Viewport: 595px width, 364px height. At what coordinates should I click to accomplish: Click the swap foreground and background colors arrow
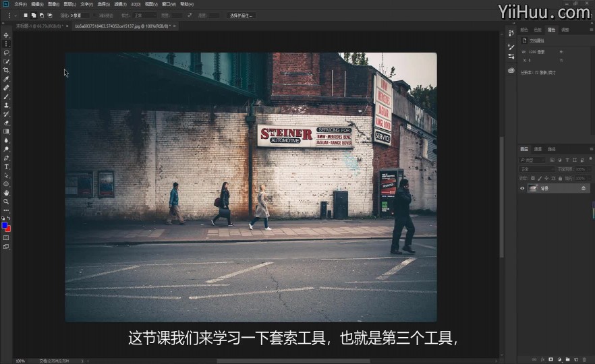tap(9, 218)
